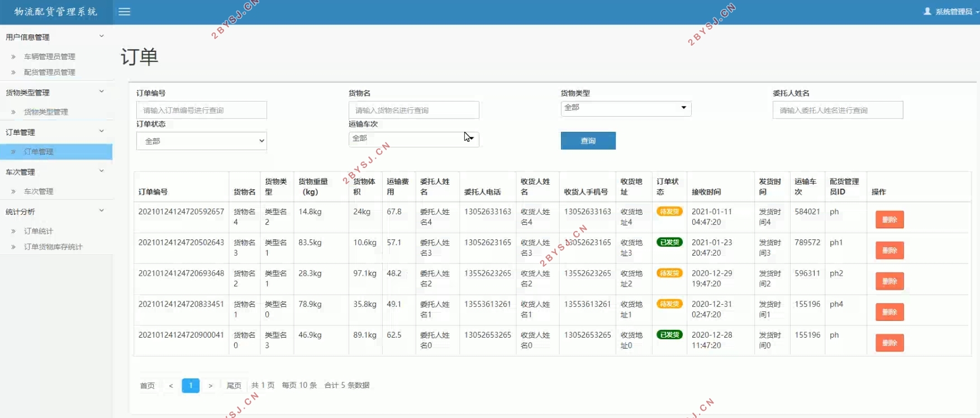Image resolution: width=980 pixels, height=418 pixels.
Task: Open 订单统计 in sidebar
Action: click(x=39, y=230)
